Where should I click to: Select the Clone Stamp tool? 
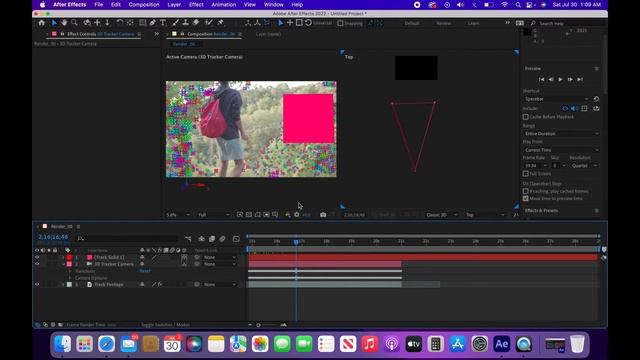click(x=185, y=23)
